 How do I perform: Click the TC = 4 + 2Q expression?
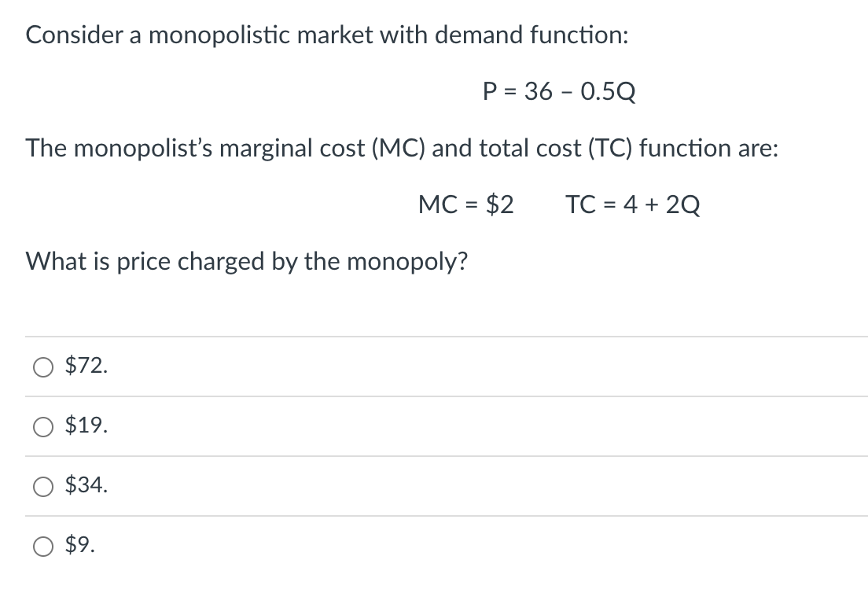tap(634, 205)
